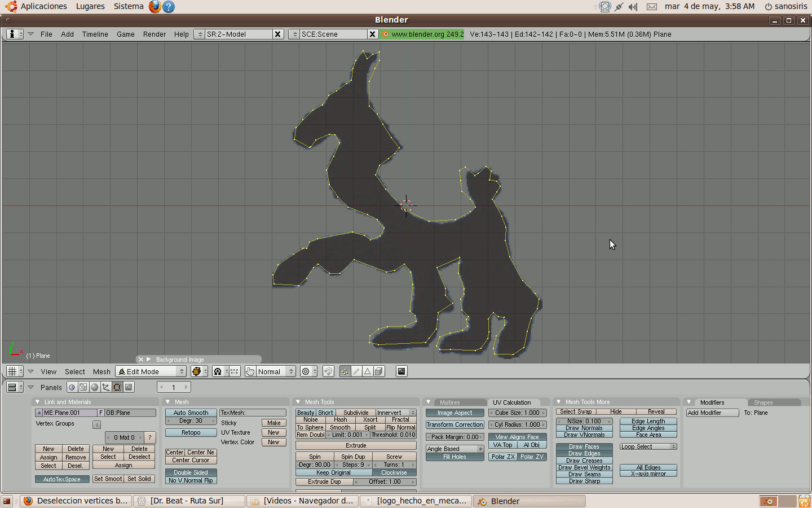The width and height of the screenshot is (812, 508).
Task: Open the Select menu in 3D header
Action: 75,371
